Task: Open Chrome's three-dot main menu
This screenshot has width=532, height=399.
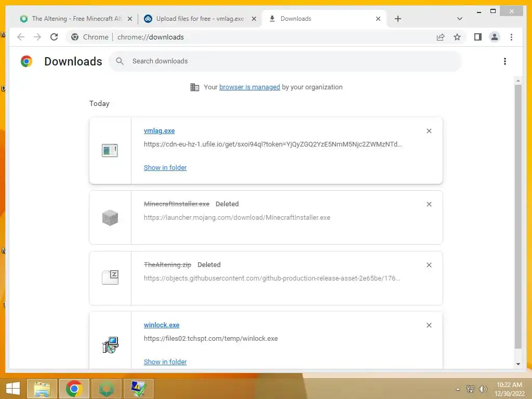Action: (x=511, y=37)
